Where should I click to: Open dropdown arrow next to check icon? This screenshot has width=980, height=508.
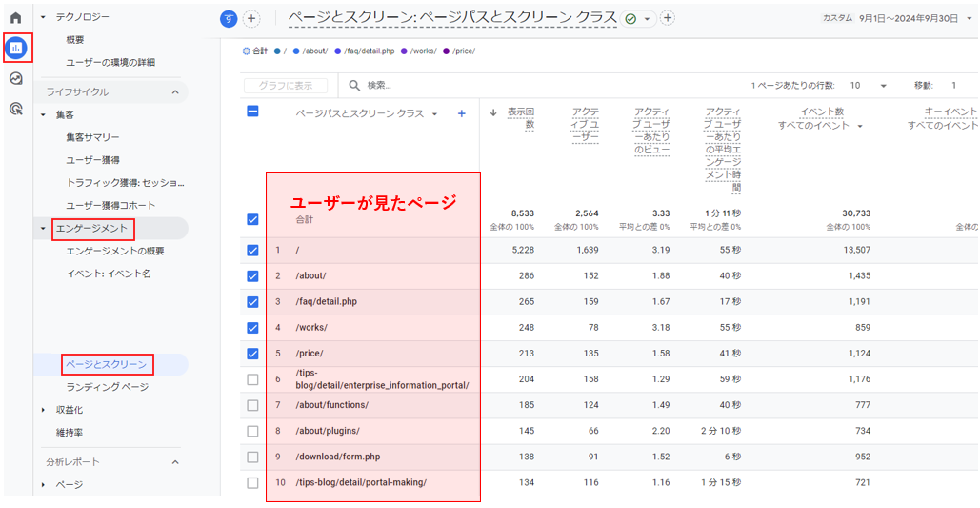(647, 19)
